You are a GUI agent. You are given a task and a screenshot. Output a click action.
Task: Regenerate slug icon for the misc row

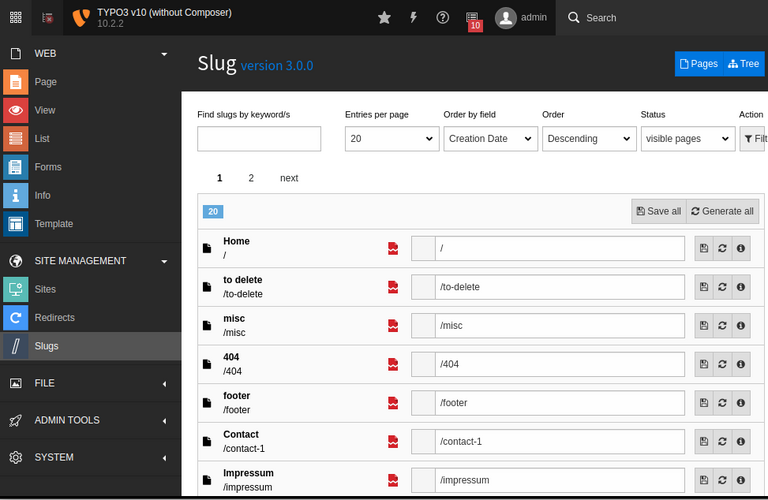(723, 326)
